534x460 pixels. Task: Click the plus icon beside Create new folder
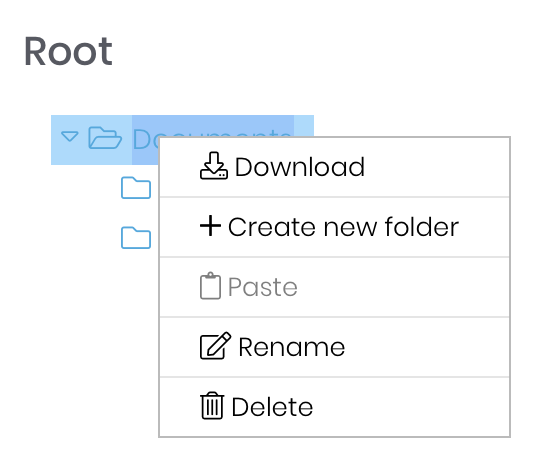point(210,226)
